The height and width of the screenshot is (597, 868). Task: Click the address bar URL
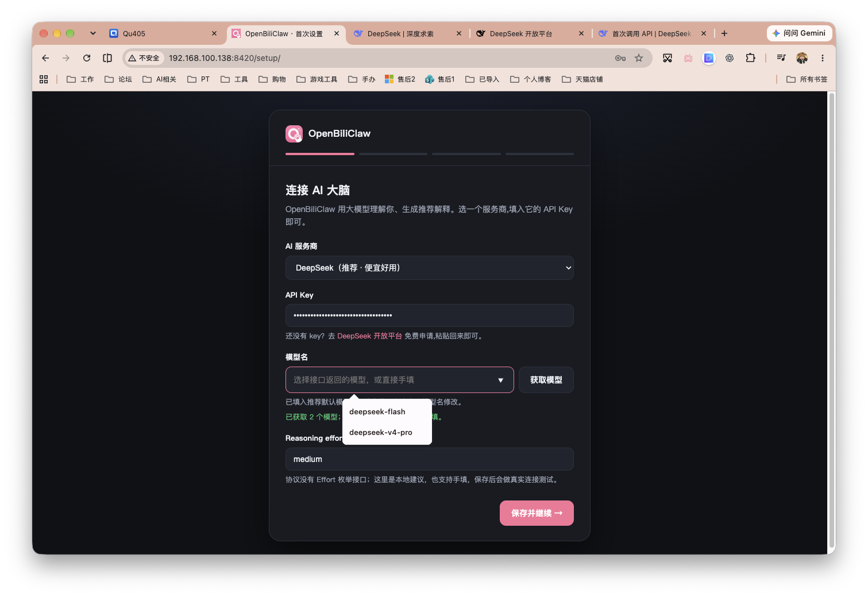(225, 58)
